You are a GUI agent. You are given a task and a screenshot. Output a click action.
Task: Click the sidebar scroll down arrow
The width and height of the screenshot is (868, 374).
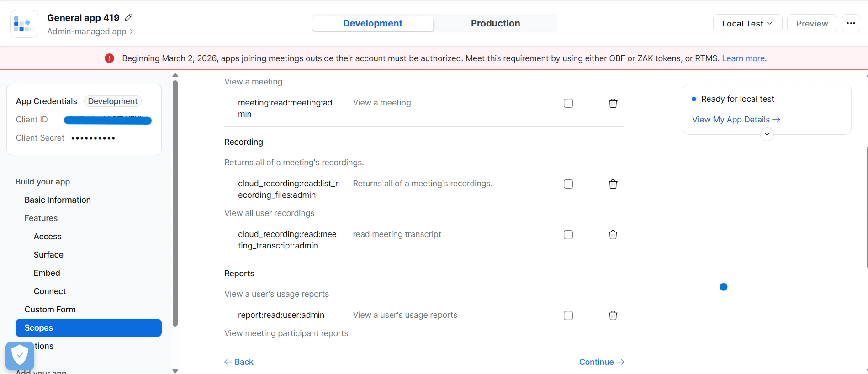tap(175, 371)
